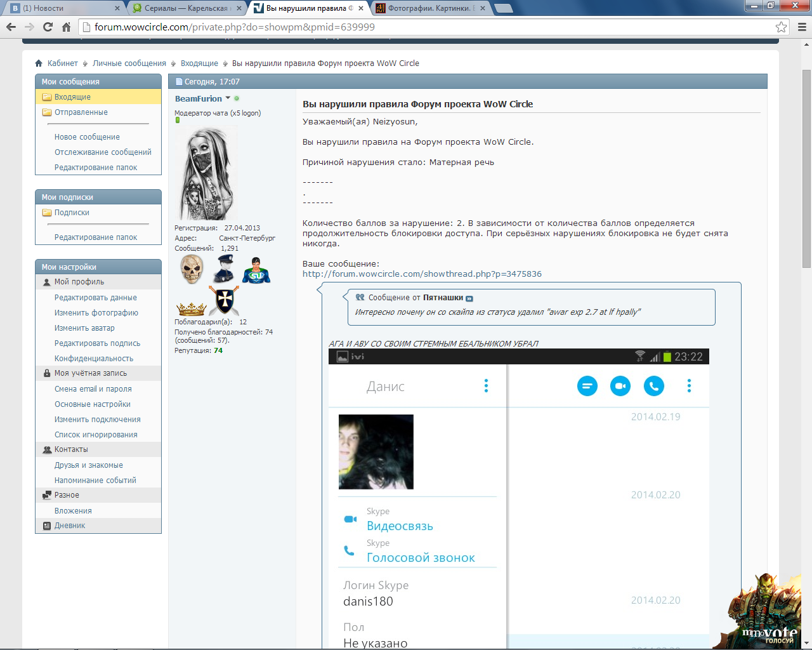812x650 pixels.
Task: Click the message post icon next to Сегодня, 17:07
Action: click(179, 82)
